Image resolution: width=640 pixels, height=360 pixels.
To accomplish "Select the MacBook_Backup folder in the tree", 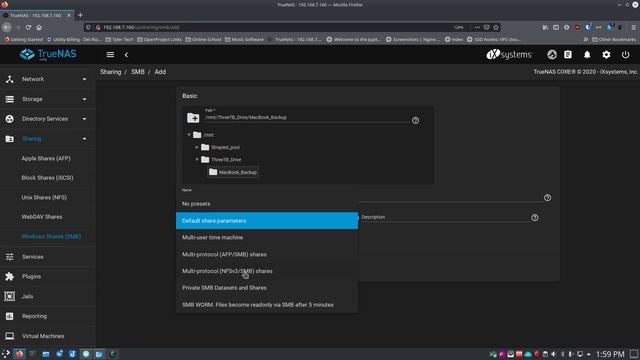I will click(x=233, y=172).
